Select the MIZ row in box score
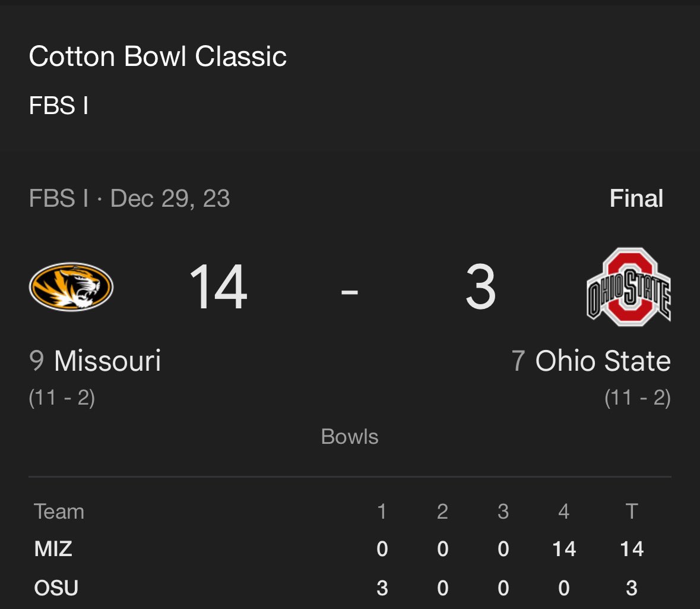 point(350,548)
